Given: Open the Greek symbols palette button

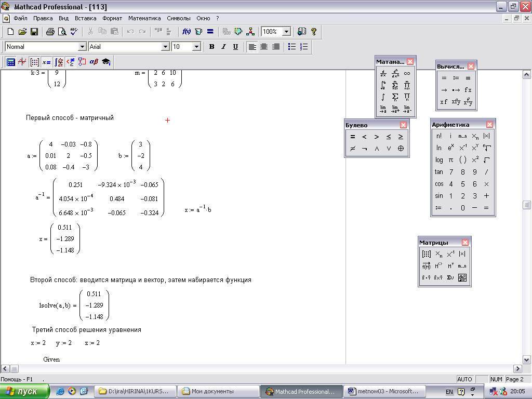Looking at the screenshot, I should click(x=94, y=62).
